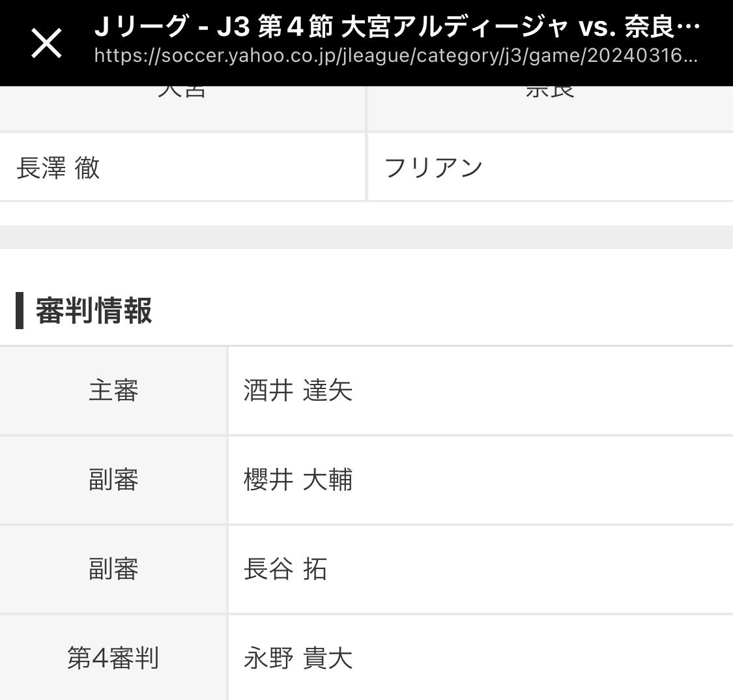Tap the 第4審判 row label
733x700 pixels.
pos(113,658)
